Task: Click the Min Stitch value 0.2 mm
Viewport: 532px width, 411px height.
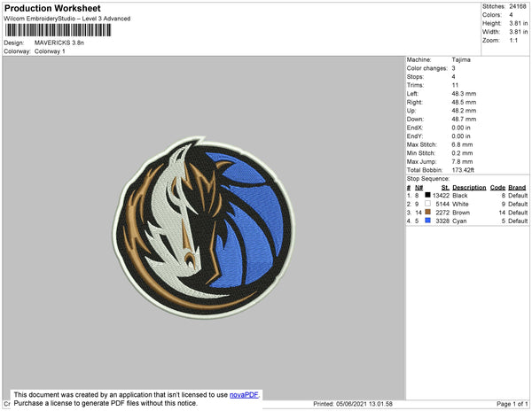Action: (462, 153)
